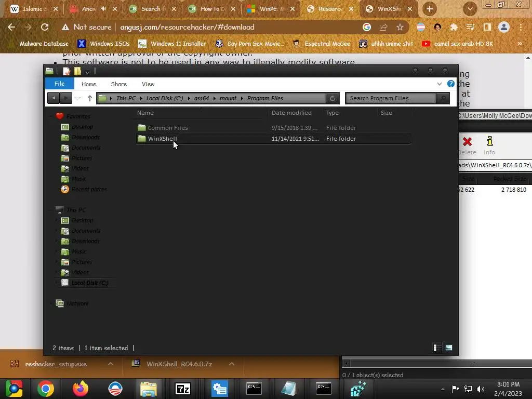Screen dimensions: 532x399
Task: Open options for reshacker_setup.exe download
Action: (x=111, y=364)
